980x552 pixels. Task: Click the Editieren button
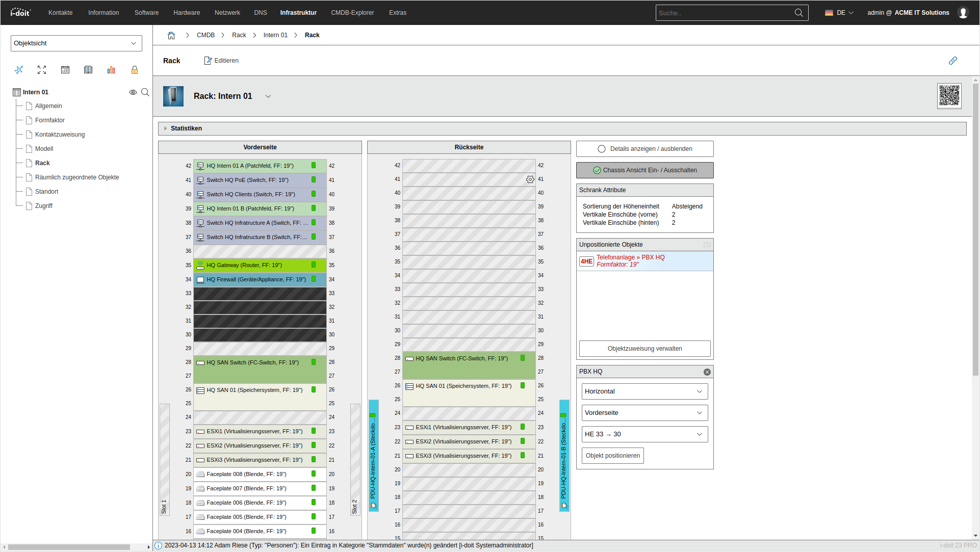click(221, 61)
